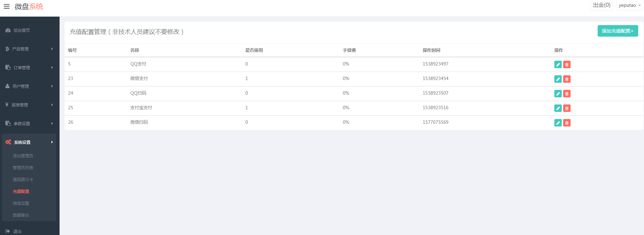Select the QQ支付 name cell
Image resolution: width=644 pixels, height=235 pixels.
138,64
